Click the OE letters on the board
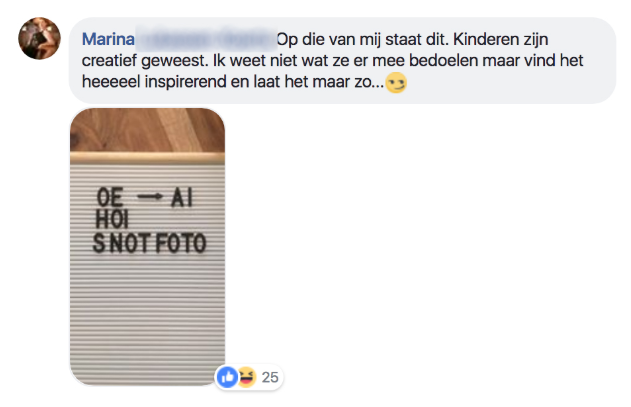This screenshot has width=631, height=407. coord(109,198)
